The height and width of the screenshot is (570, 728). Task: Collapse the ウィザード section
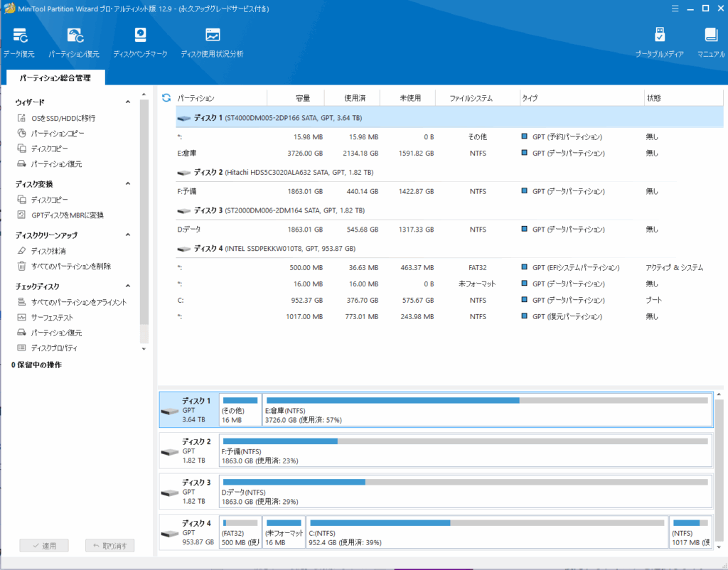tap(127, 102)
